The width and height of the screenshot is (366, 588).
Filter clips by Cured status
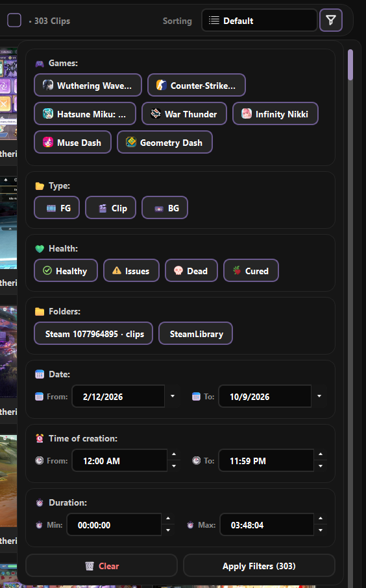(x=250, y=270)
